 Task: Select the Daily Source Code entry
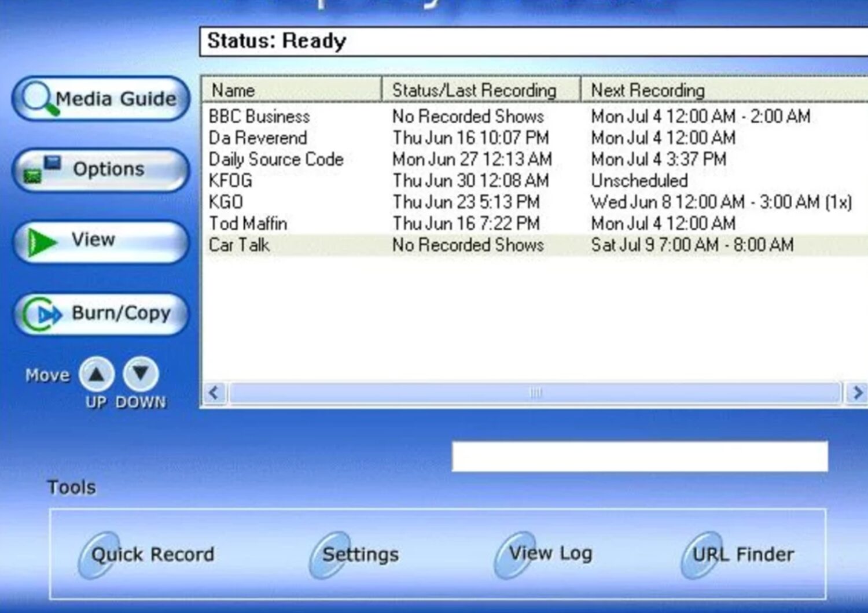(276, 160)
